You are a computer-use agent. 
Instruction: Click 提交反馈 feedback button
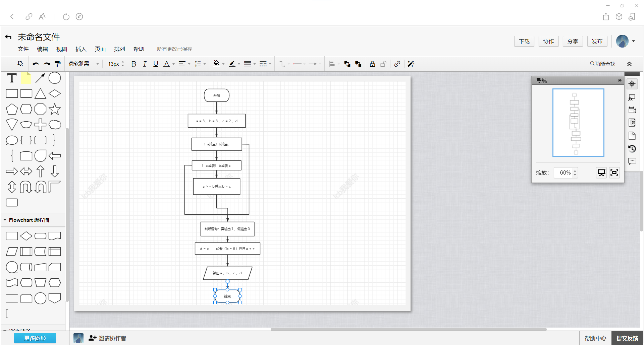(x=627, y=338)
